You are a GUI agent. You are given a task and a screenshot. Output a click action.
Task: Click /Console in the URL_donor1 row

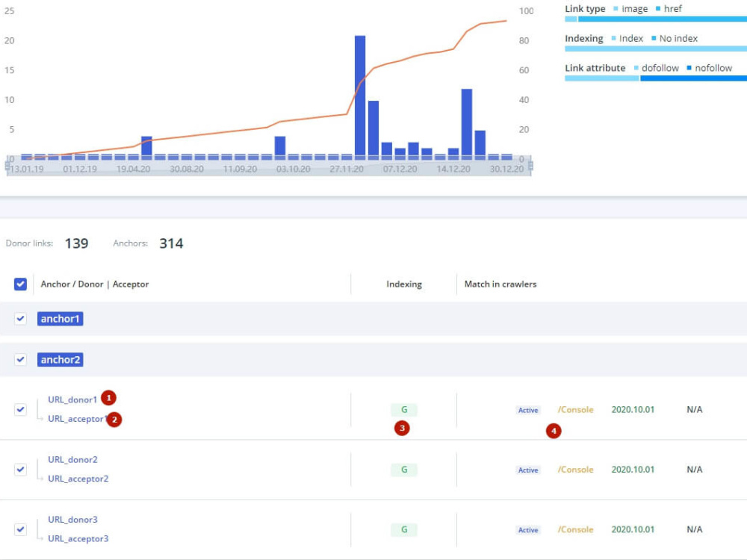(575, 409)
